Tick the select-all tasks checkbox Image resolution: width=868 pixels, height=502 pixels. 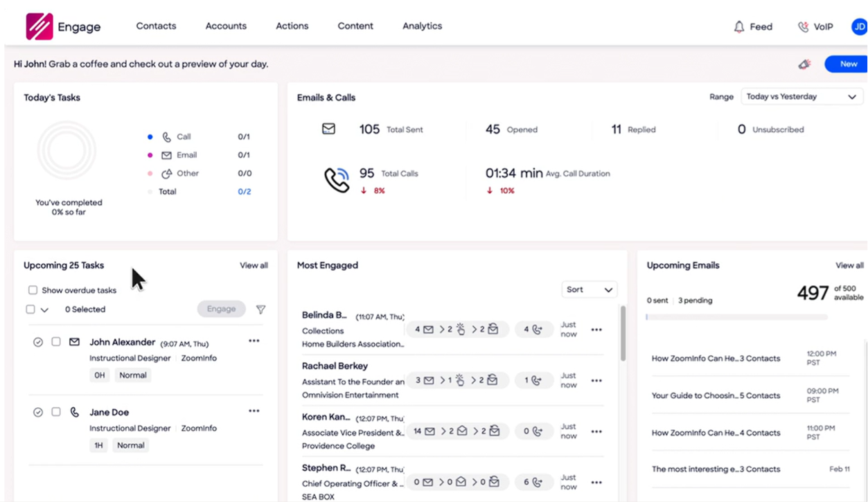(30, 310)
